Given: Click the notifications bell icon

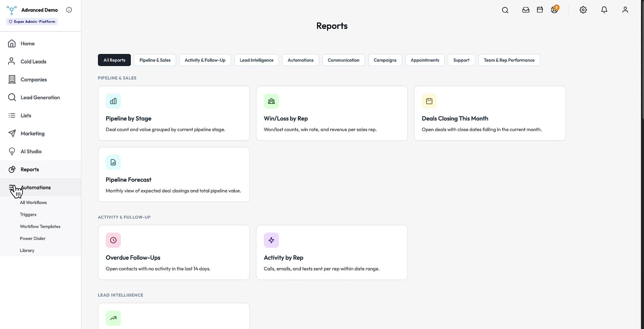Looking at the screenshot, I should tap(604, 10).
